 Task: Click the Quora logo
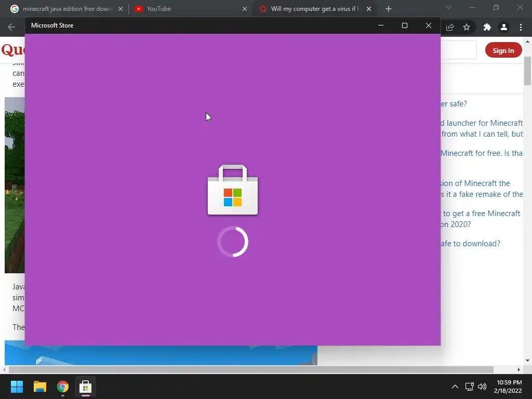13,50
